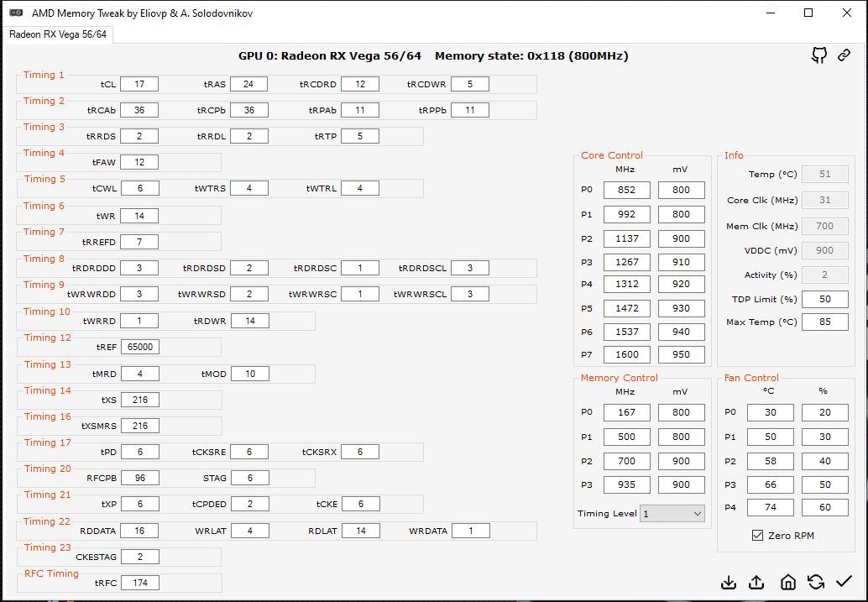The width and height of the screenshot is (868, 602).
Task: Click the RDDATA value field
Action: (x=139, y=531)
